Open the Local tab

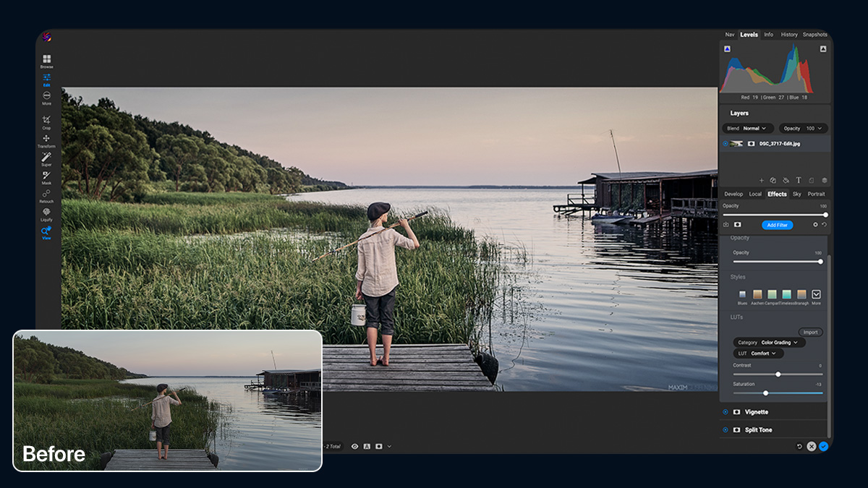[x=755, y=194]
